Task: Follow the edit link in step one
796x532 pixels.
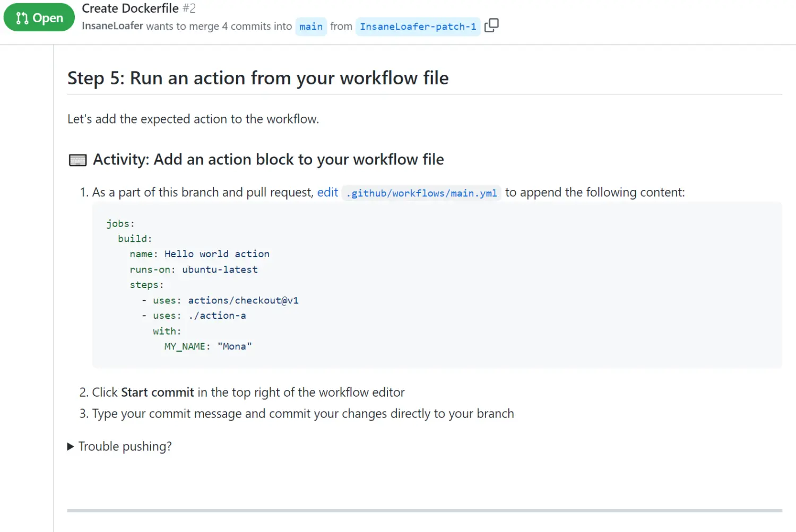Action: click(x=327, y=193)
